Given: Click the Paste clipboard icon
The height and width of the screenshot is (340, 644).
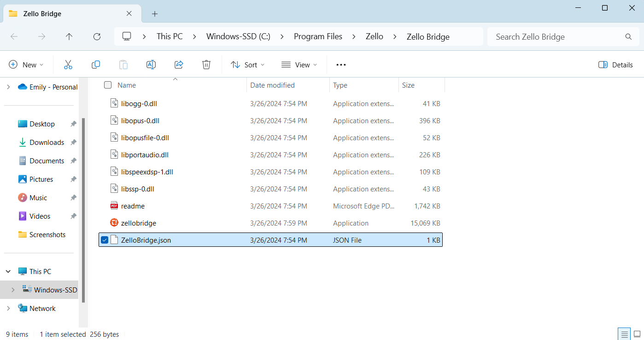Looking at the screenshot, I should coord(123,65).
